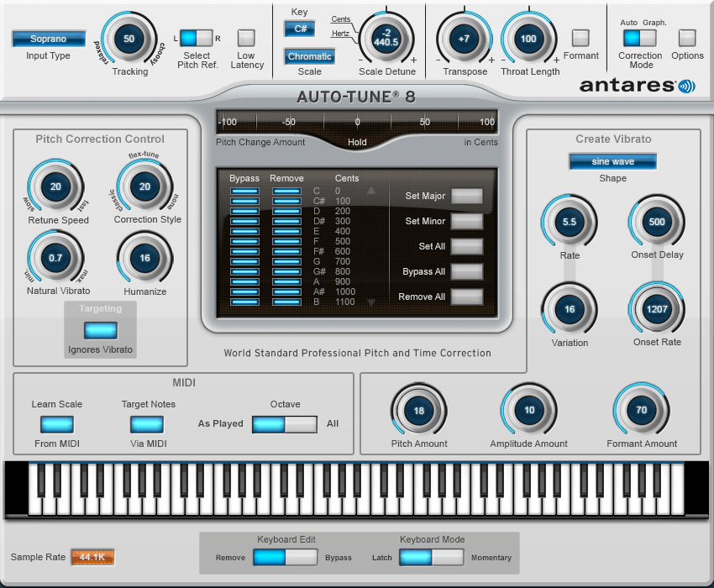Click the Correction Style knob
Image resolution: width=714 pixels, height=588 pixels.
144,186
